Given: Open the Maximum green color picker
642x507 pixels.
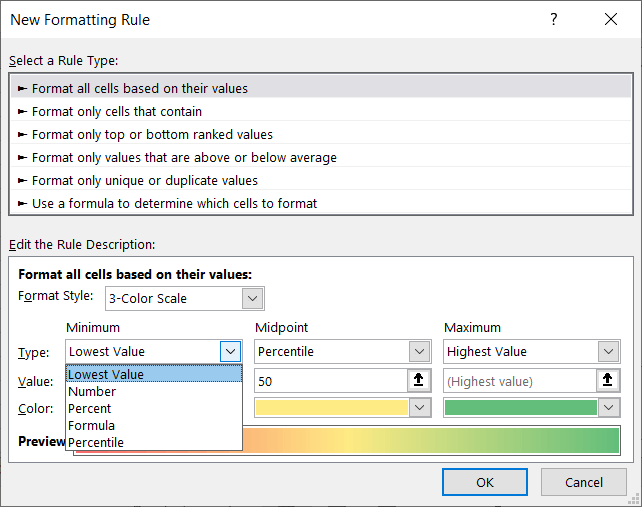Looking at the screenshot, I should 608,408.
